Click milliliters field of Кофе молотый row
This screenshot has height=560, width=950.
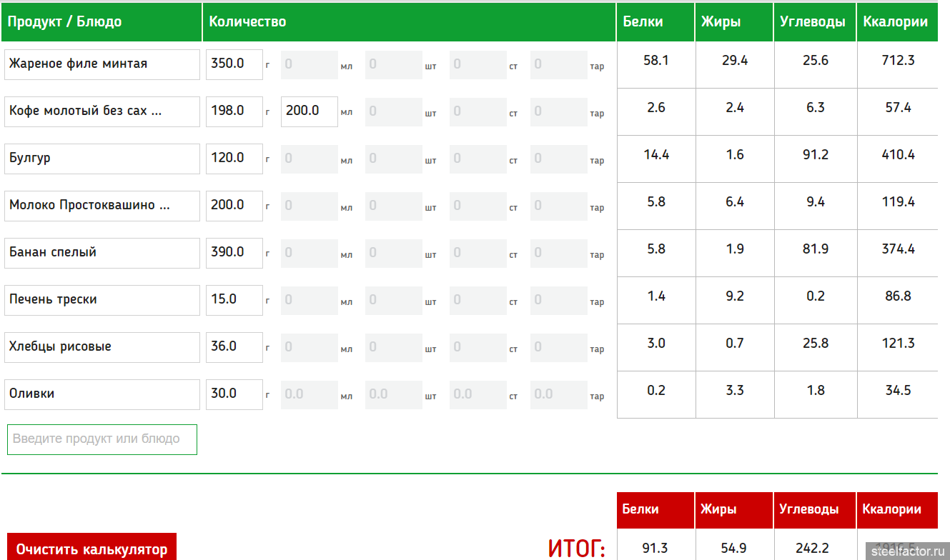tap(309, 111)
